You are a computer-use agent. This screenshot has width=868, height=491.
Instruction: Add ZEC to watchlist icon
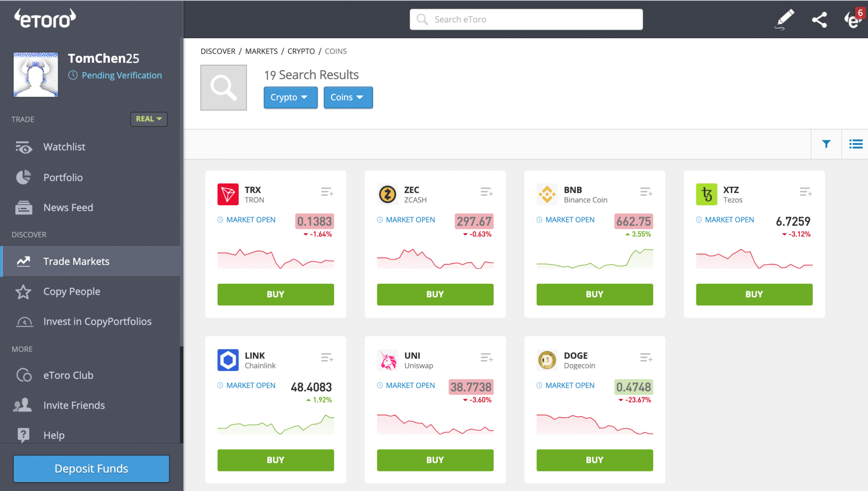click(x=487, y=192)
